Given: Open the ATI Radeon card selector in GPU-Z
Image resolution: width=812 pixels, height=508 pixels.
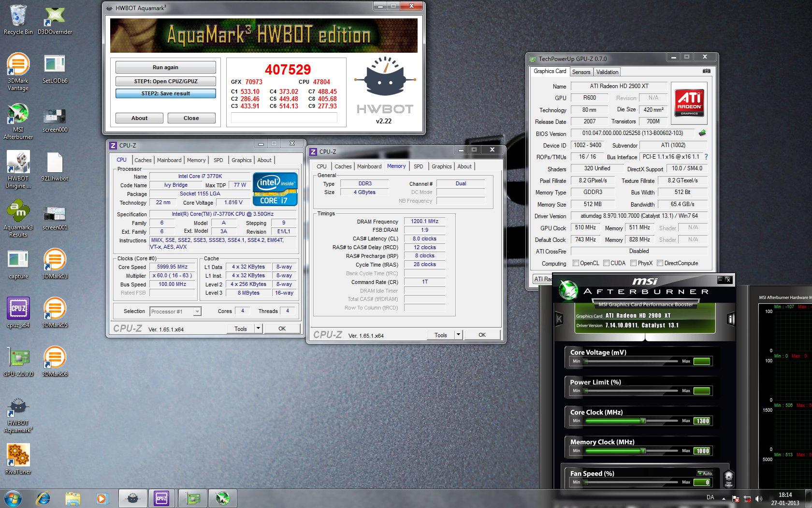Looking at the screenshot, I should (x=542, y=279).
